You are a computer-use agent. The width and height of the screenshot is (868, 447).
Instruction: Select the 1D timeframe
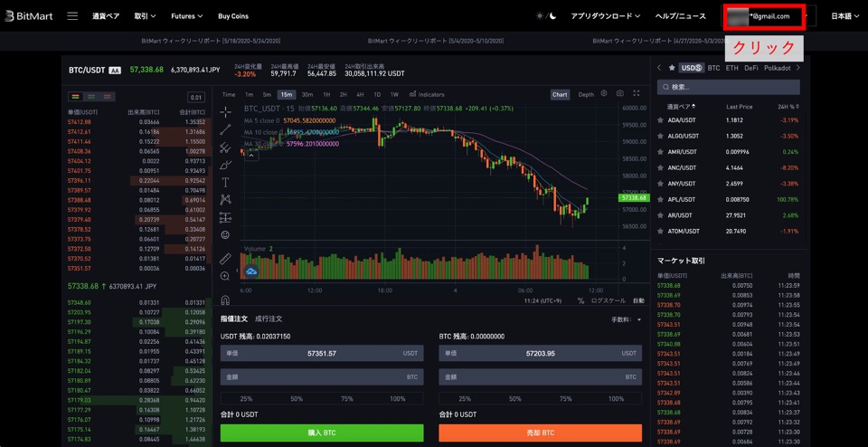click(377, 95)
